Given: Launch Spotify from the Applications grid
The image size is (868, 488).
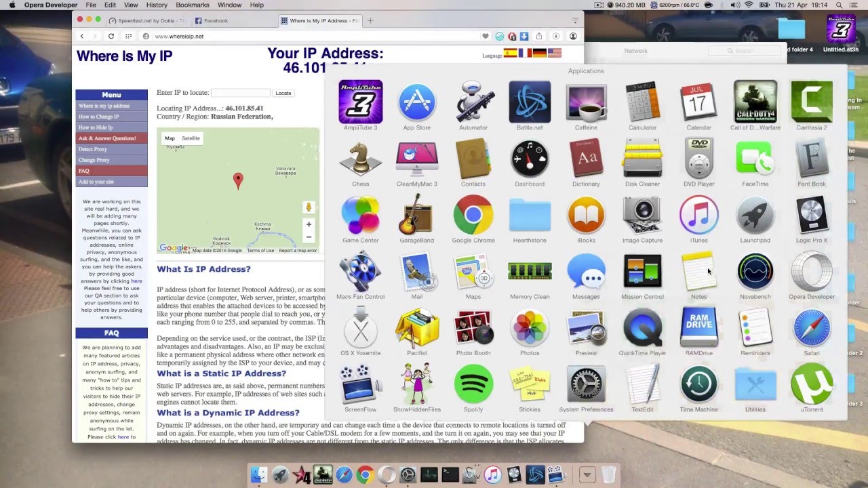Looking at the screenshot, I should pyautogui.click(x=473, y=383).
